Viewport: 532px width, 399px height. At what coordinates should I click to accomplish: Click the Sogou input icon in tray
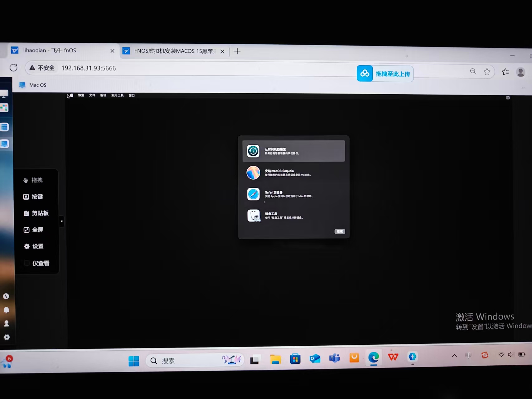click(485, 355)
